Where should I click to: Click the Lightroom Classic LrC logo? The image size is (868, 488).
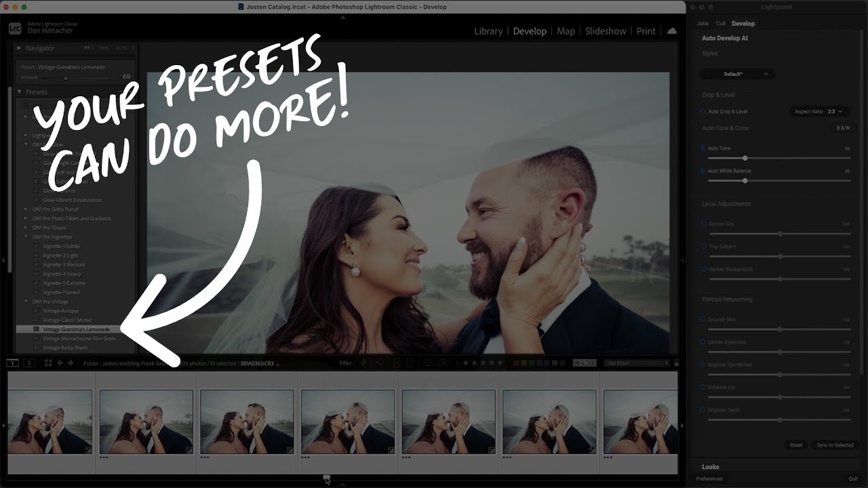15,28
